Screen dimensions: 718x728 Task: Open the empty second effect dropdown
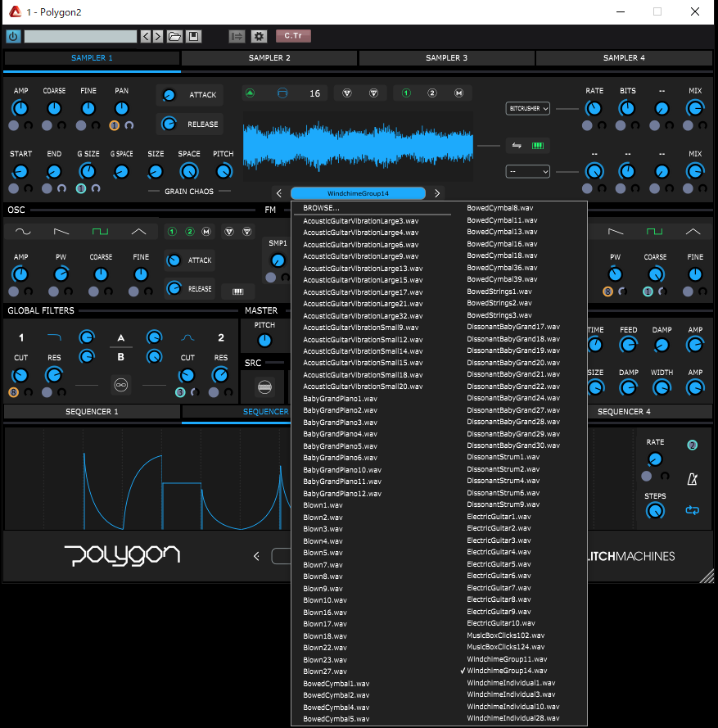[528, 171]
